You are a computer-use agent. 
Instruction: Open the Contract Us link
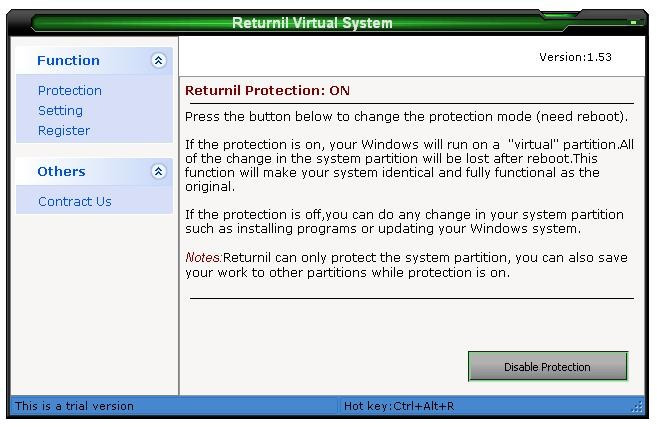[x=75, y=202]
